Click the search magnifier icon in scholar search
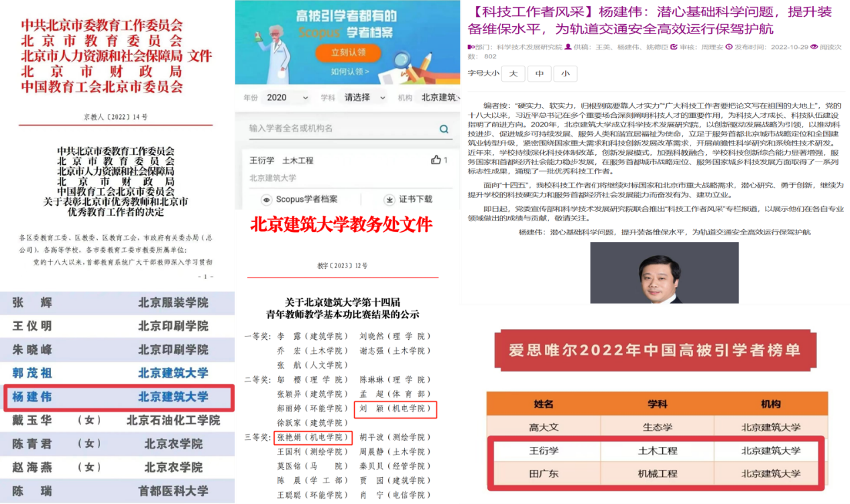 tap(444, 129)
